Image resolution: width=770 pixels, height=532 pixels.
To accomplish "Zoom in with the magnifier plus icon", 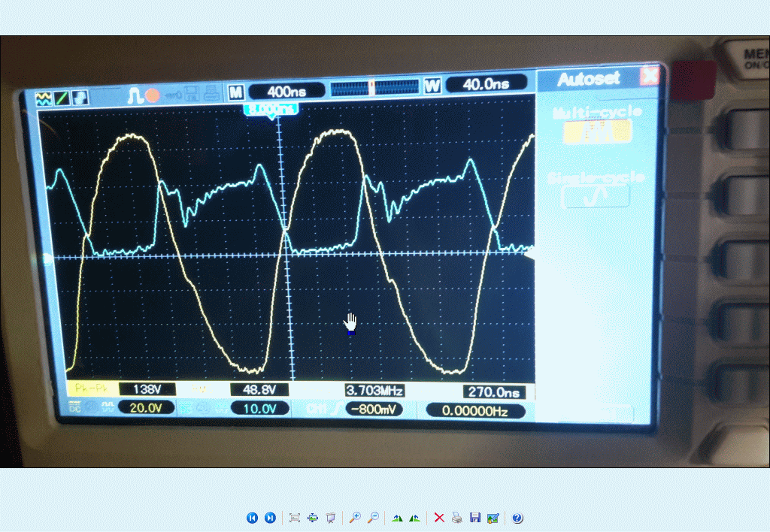I will coord(355,518).
